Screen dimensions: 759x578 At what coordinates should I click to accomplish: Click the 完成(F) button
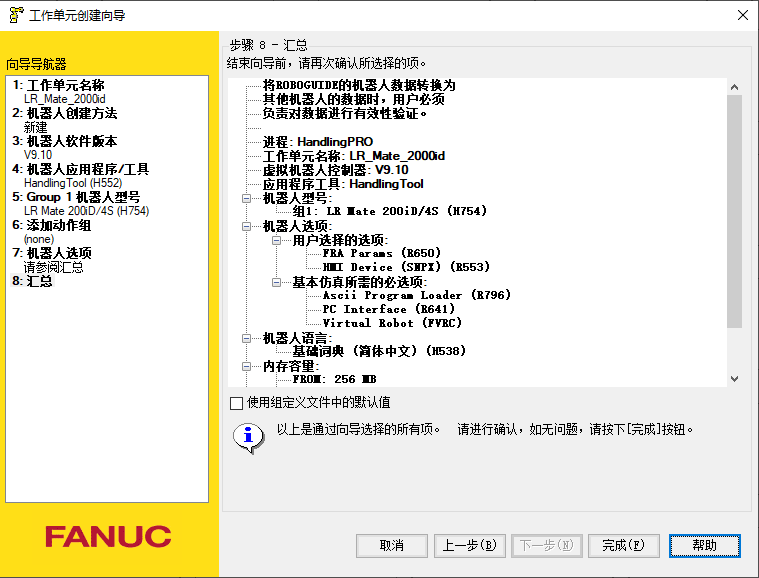tap(623, 546)
